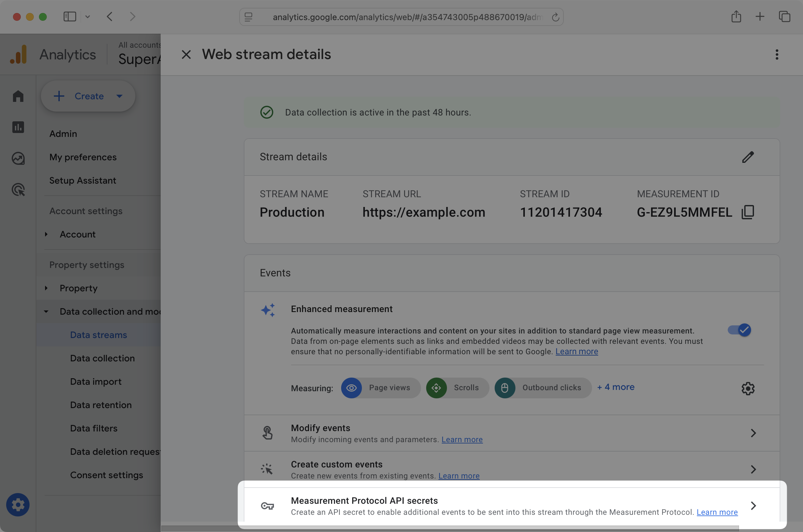Show the + 4 more measurement options
Viewport: 803px width, 532px height.
pos(616,387)
